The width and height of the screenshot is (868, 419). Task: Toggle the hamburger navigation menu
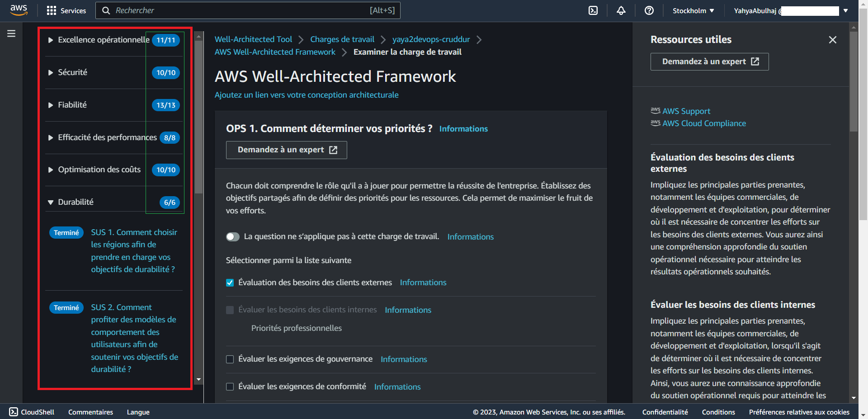(11, 33)
